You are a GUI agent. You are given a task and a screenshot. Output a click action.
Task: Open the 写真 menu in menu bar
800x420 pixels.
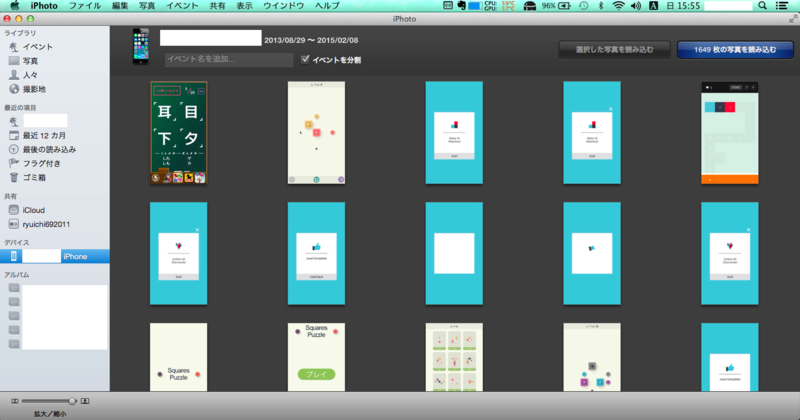pyautogui.click(x=147, y=6)
